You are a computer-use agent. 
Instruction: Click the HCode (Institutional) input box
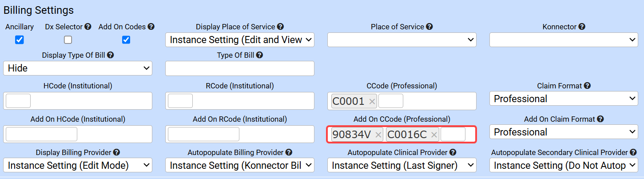click(18, 101)
